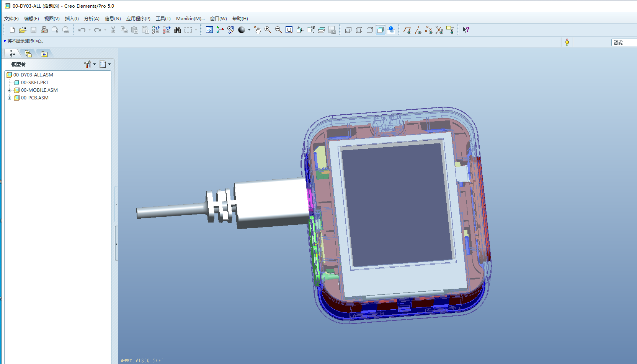Switch to the Folder Browser tab
The image size is (637, 364).
[28, 54]
